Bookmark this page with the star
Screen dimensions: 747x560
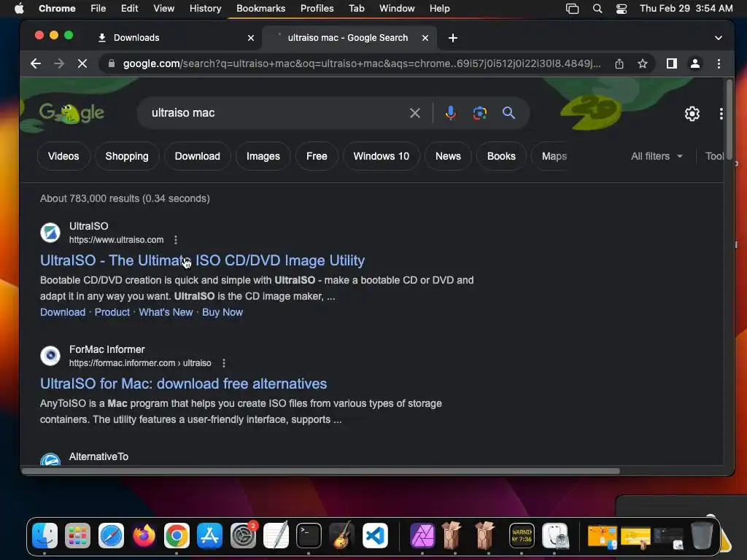pyautogui.click(x=642, y=63)
